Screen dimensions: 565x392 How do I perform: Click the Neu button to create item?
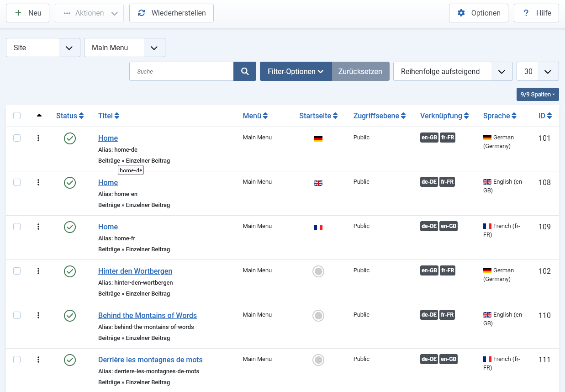[27, 13]
